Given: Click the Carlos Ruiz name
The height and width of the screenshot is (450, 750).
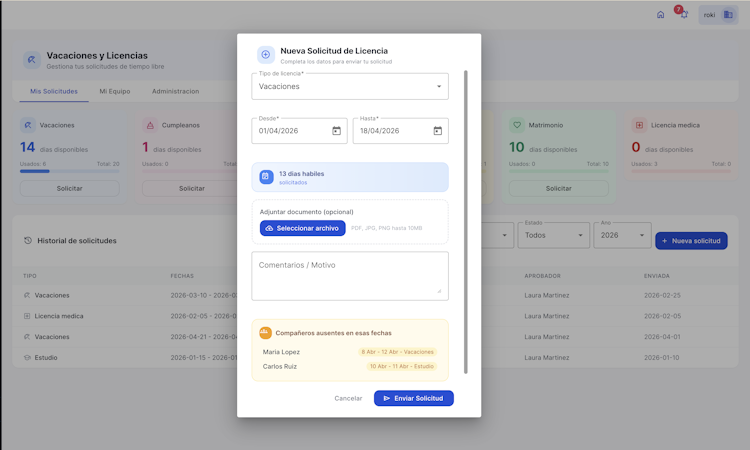Looking at the screenshot, I should [280, 366].
